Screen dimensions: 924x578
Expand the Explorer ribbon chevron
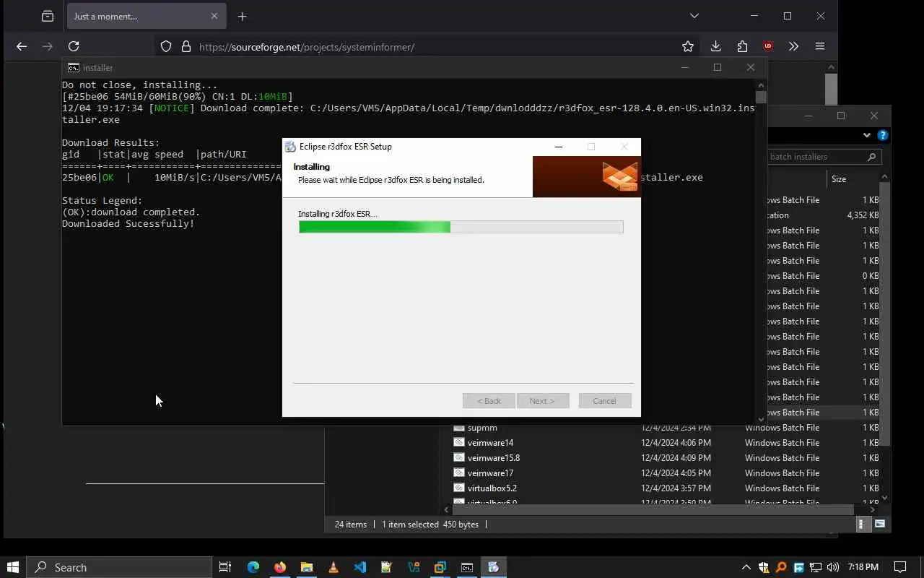coord(866,135)
